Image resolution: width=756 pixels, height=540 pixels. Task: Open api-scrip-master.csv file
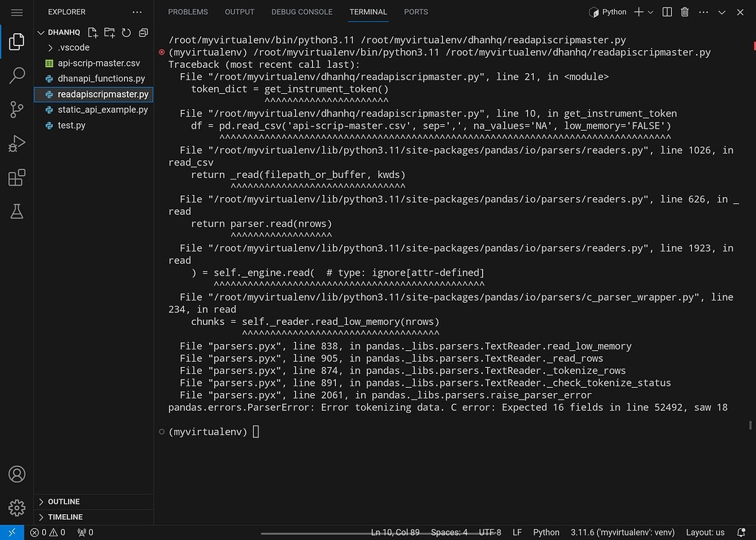94,64
